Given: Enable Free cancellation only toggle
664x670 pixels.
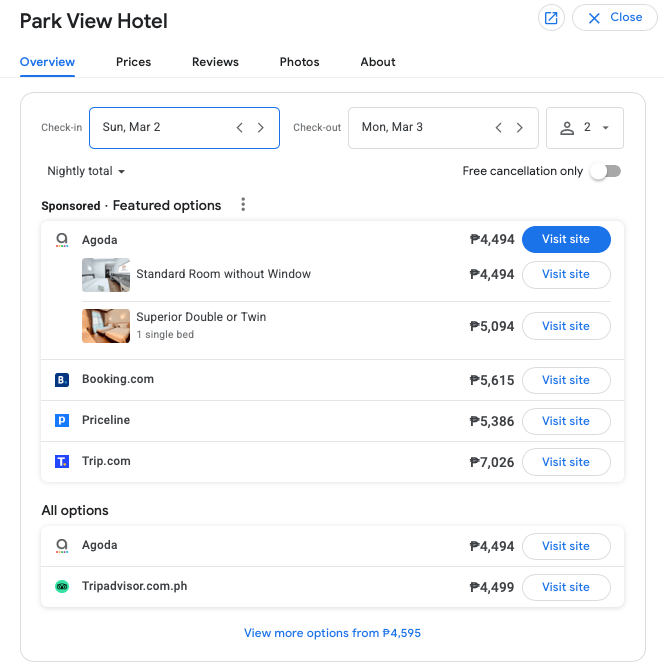Looking at the screenshot, I should point(606,171).
